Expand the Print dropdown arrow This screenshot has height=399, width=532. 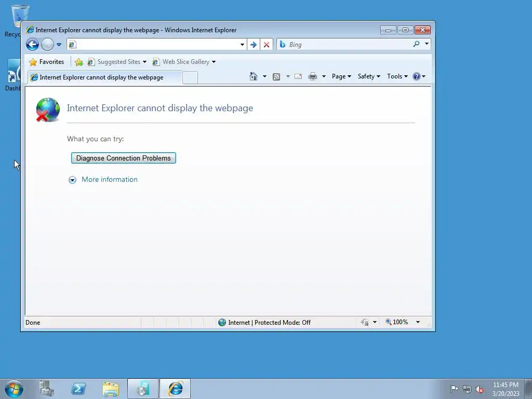coord(324,76)
